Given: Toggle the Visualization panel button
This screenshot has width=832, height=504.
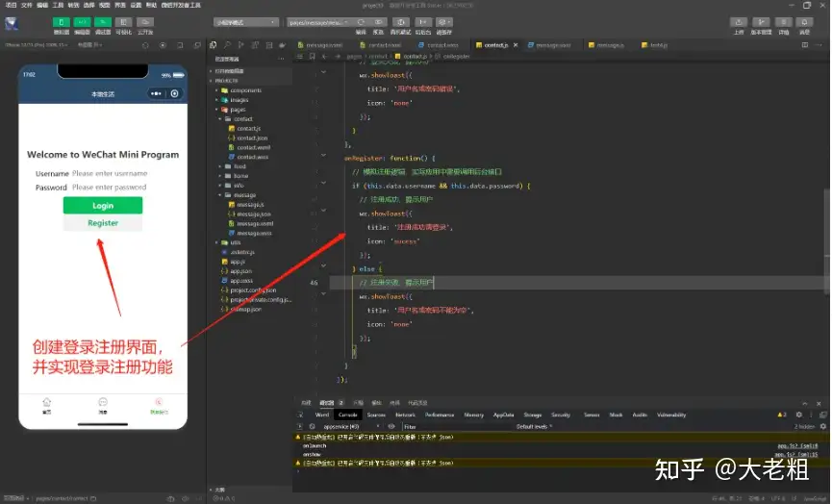Looking at the screenshot, I should pos(124,22).
